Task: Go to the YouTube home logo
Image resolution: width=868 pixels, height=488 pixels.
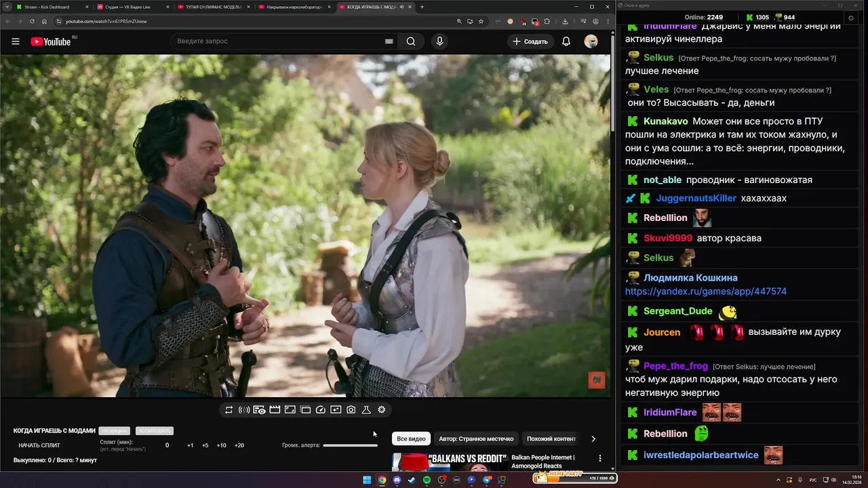Action: point(50,41)
